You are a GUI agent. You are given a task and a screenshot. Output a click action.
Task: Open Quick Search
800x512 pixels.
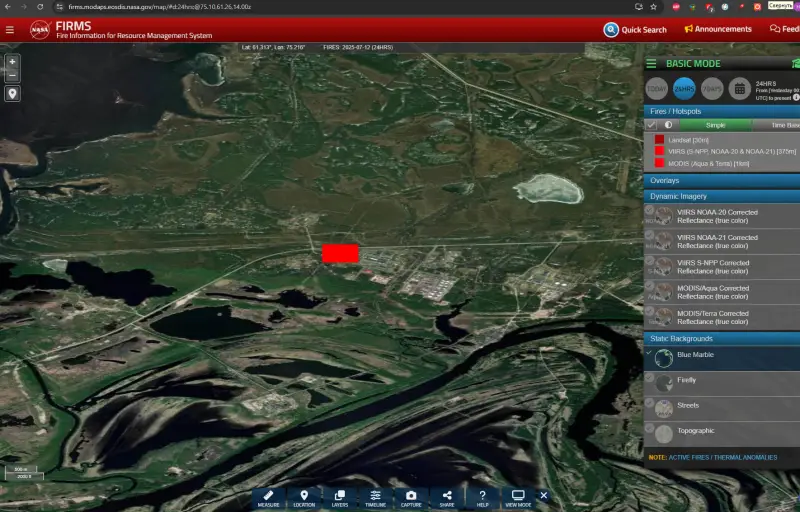635,29
